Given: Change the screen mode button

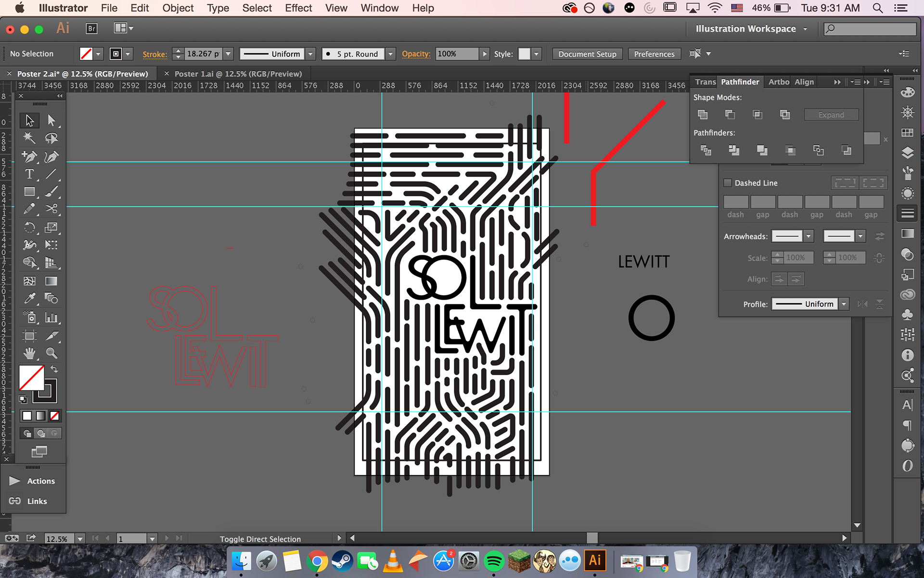Looking at the screenshot, I should pyautogui.click(x=39, y=451).
